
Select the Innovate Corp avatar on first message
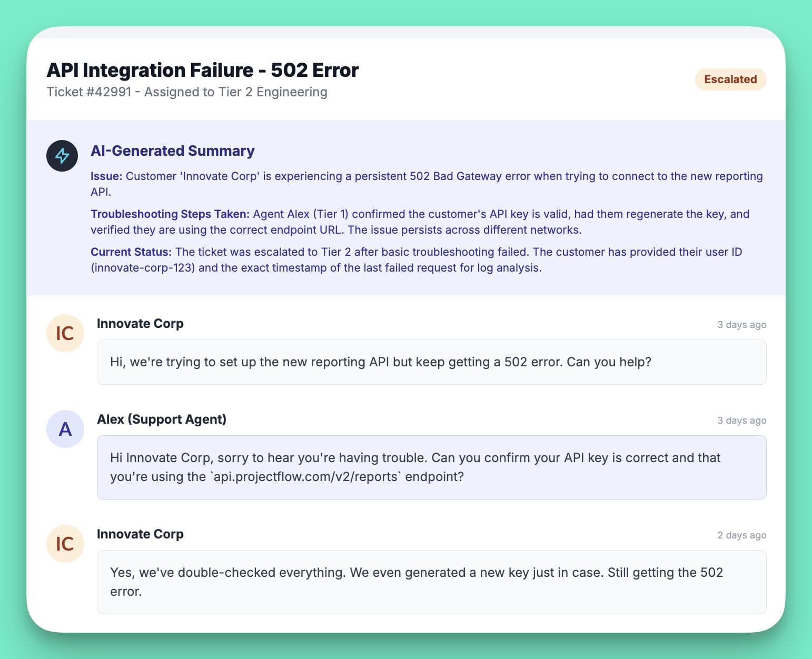click(65, 333)
